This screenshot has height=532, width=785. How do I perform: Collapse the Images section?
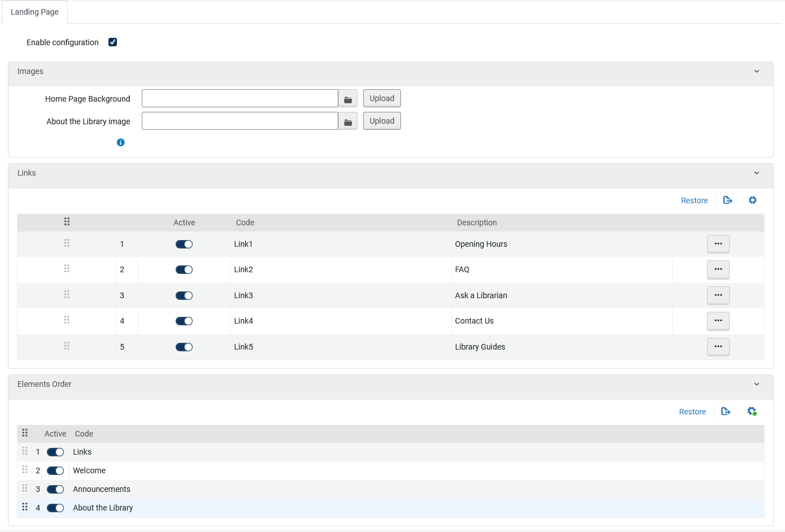[757, 72]
